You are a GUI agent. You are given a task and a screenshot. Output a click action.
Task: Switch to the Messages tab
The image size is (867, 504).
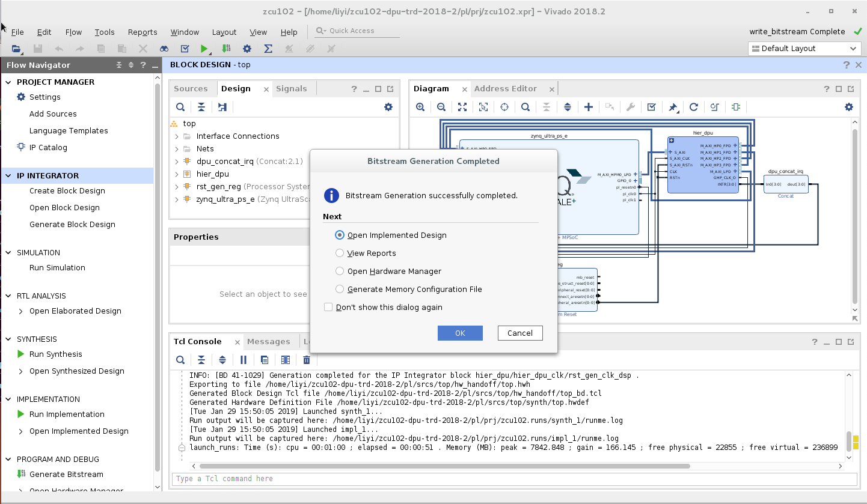pos(268,341)
